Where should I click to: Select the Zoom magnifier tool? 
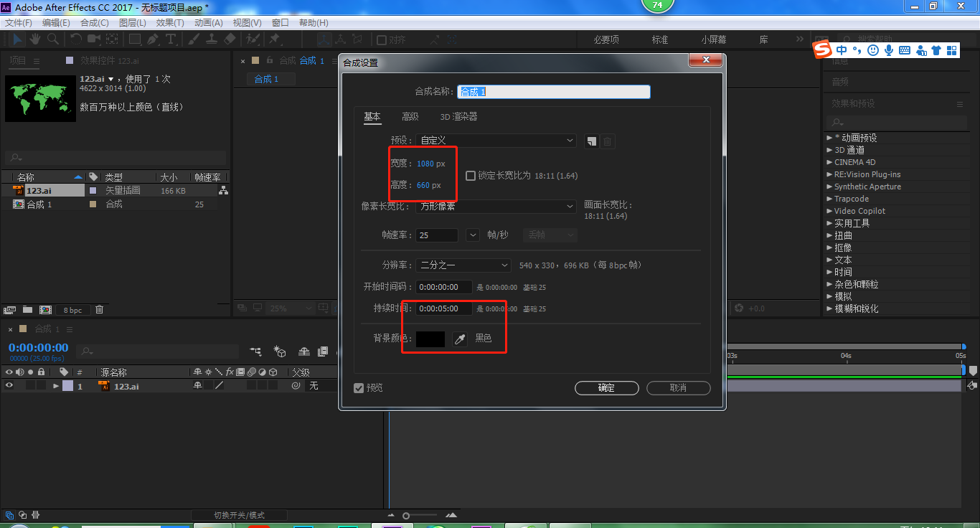tap(54, 39)
